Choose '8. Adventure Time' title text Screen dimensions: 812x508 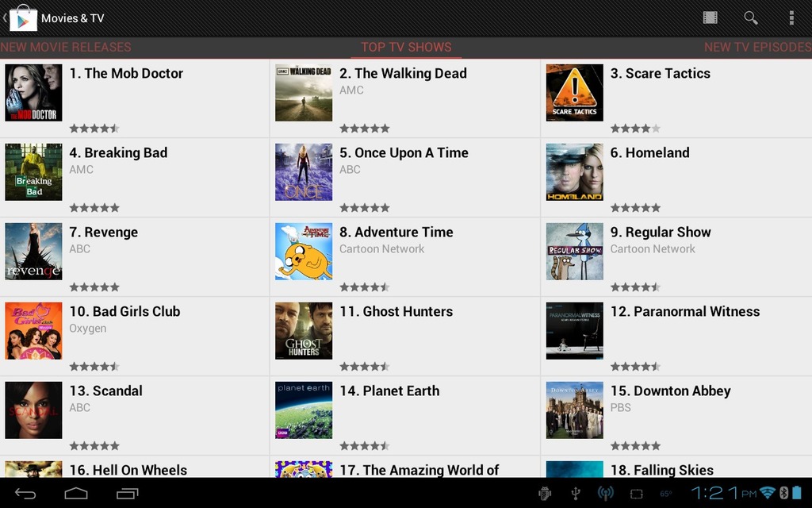pos(396,232)
